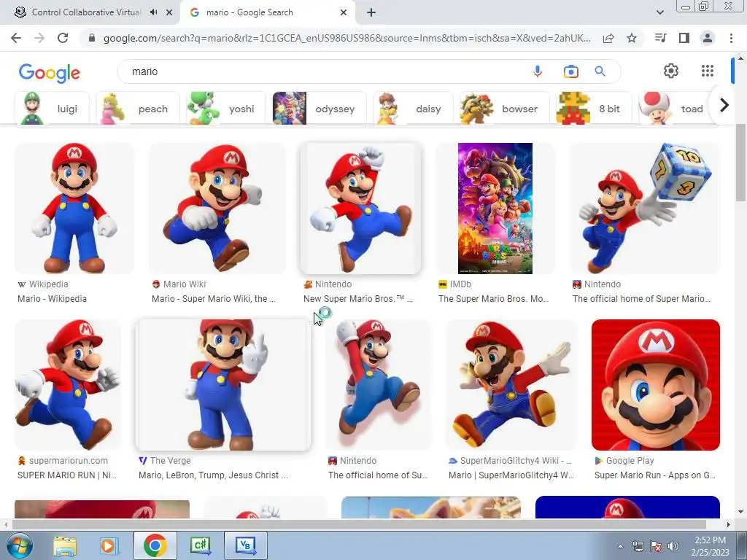Open Google apps grid

[708, 71]
